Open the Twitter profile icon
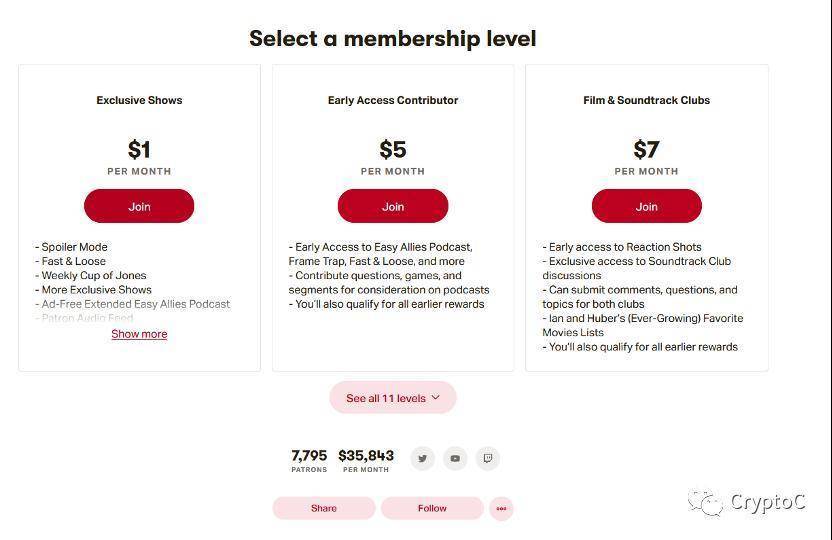This screenshot has width=832, height=540. [x=423, y=458]
